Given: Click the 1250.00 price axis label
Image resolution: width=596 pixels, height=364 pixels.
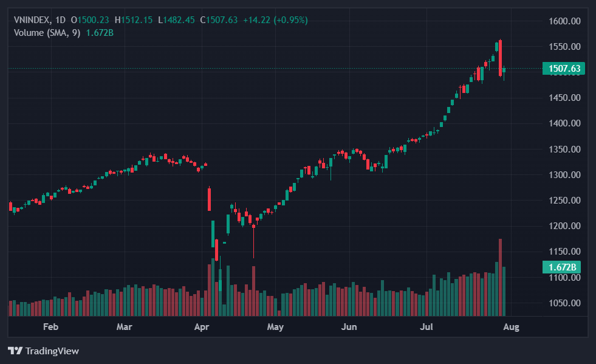Looking at the screenshot, I should click(x=564, y=201).
